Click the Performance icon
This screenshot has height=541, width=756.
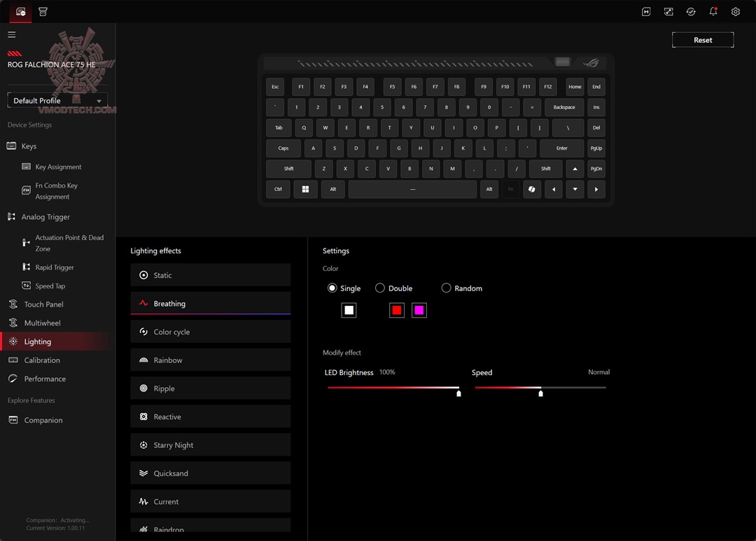tap(13, 379)
